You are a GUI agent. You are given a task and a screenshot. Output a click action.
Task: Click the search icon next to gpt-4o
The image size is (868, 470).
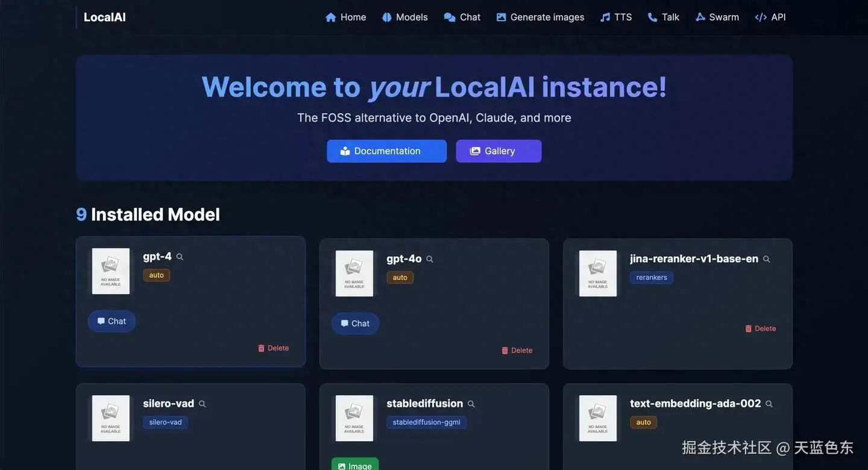(x=430, y=259)
